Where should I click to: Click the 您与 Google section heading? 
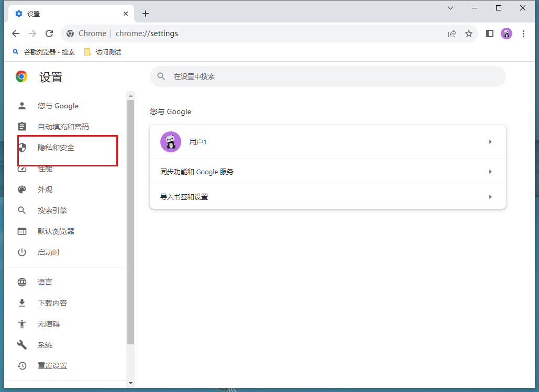(171, 111)
